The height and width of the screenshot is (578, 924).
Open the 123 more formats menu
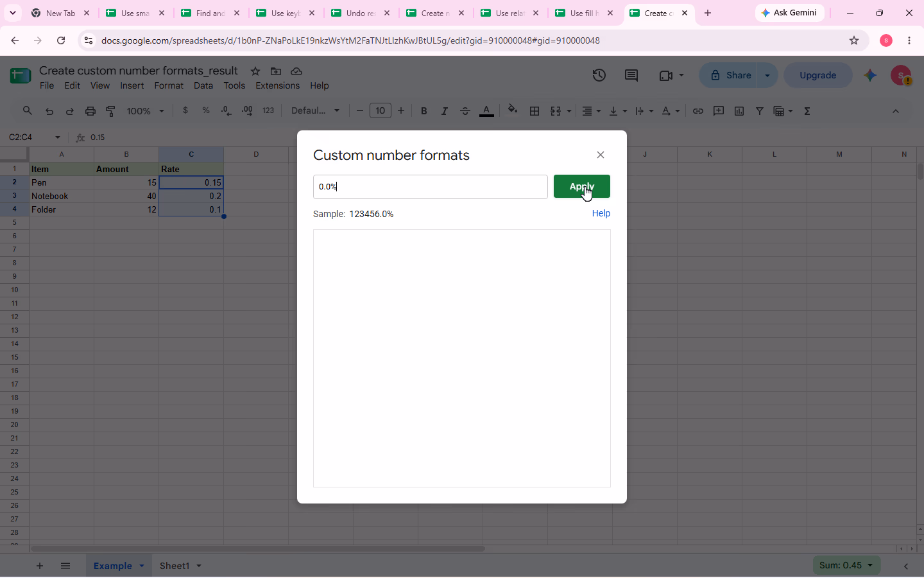[x=268, y=110]
